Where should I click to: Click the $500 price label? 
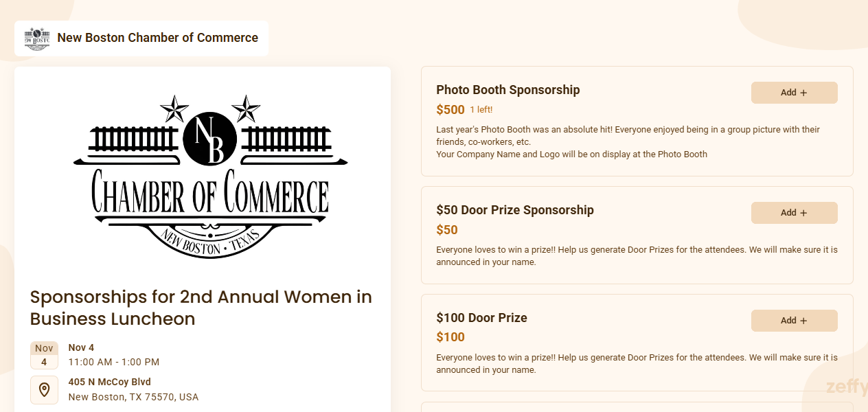(450, 110)
